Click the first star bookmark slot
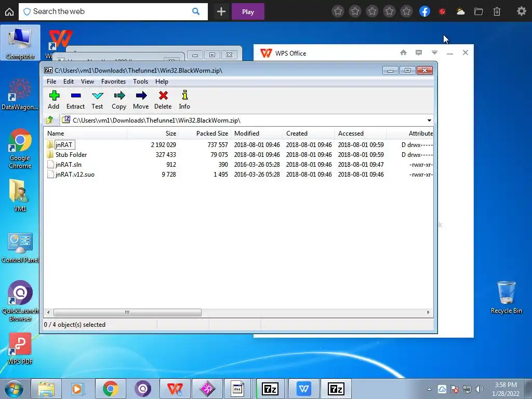This screenshot has width=532, height=399. (x=338, y=11)
